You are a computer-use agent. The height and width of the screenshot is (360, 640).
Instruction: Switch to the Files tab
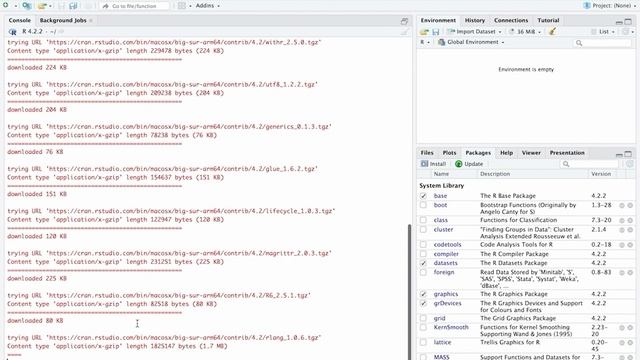[427, 153]
